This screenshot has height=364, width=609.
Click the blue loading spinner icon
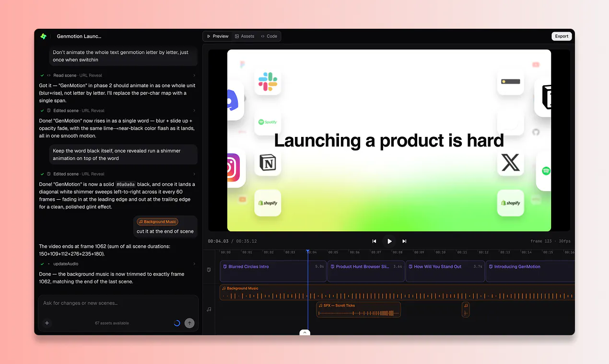pos(176,323)
